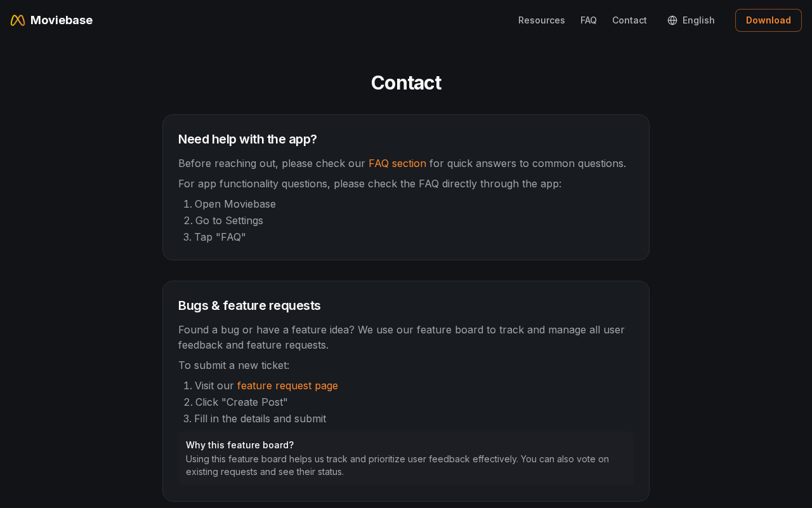812x508 pixels.
Task: Click the Tap "FAQ" list step
Action: click(x=220, y=237)
